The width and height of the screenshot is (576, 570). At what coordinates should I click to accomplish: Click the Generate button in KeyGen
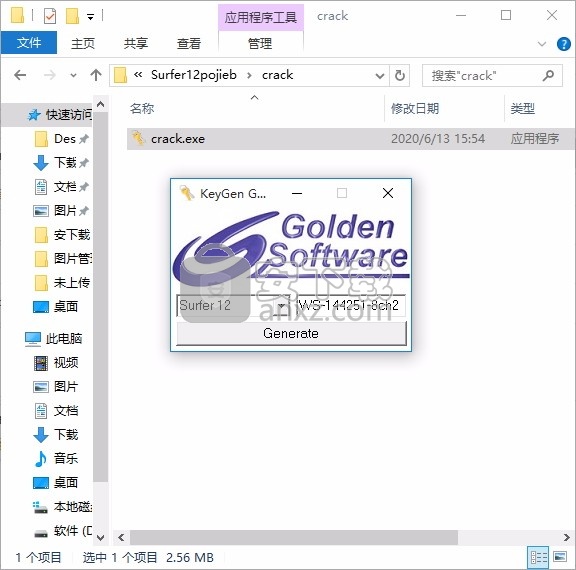click(x=291, y=333)
